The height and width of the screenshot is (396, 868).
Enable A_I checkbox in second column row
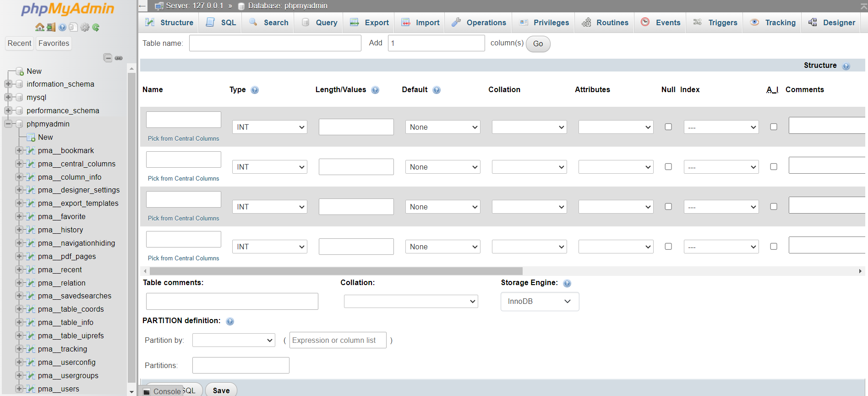774,166
